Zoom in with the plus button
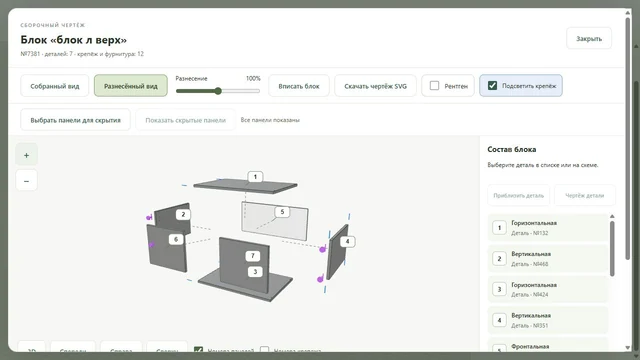 [x=27, y=155]
